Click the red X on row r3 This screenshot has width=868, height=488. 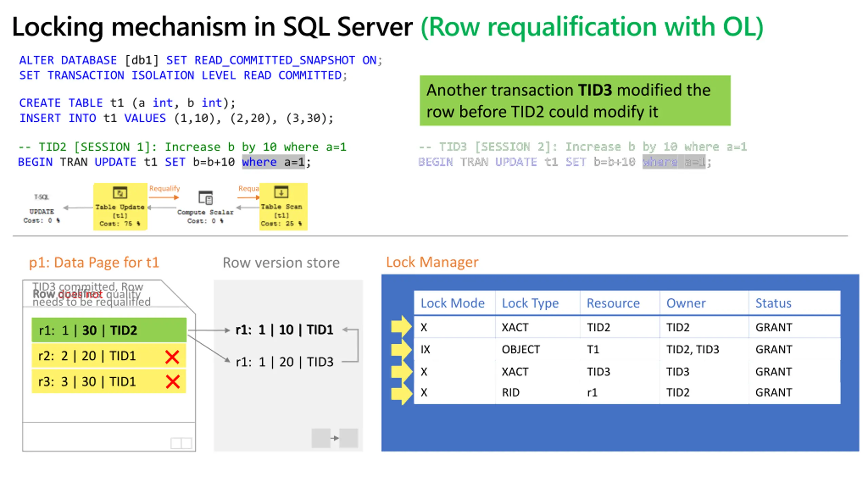click(173, 382)
